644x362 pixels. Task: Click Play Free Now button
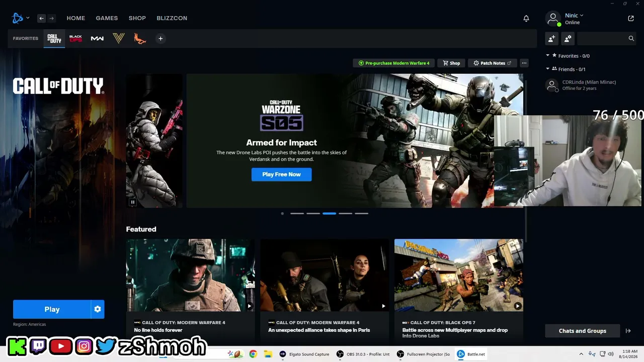[x=282, y=174]
